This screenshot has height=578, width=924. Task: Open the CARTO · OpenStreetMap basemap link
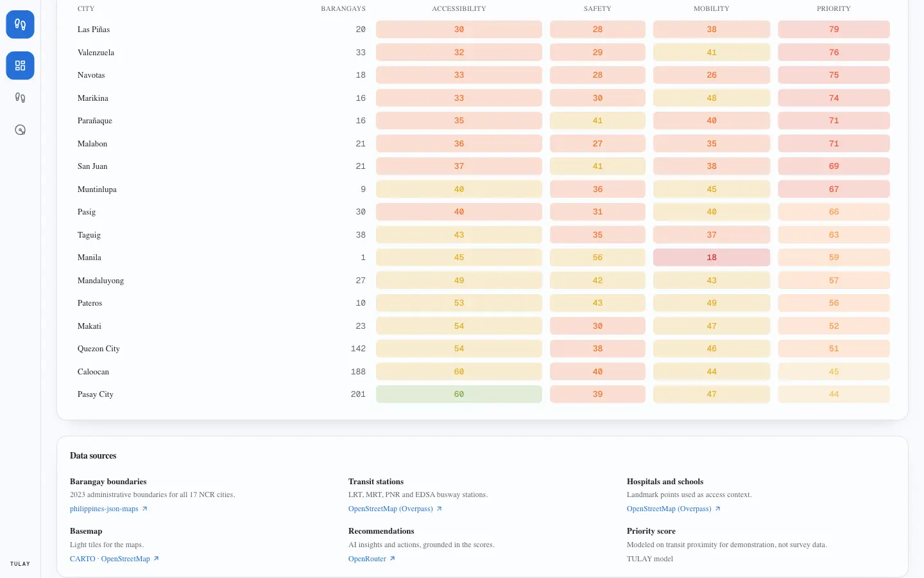(x=114, y=559)
